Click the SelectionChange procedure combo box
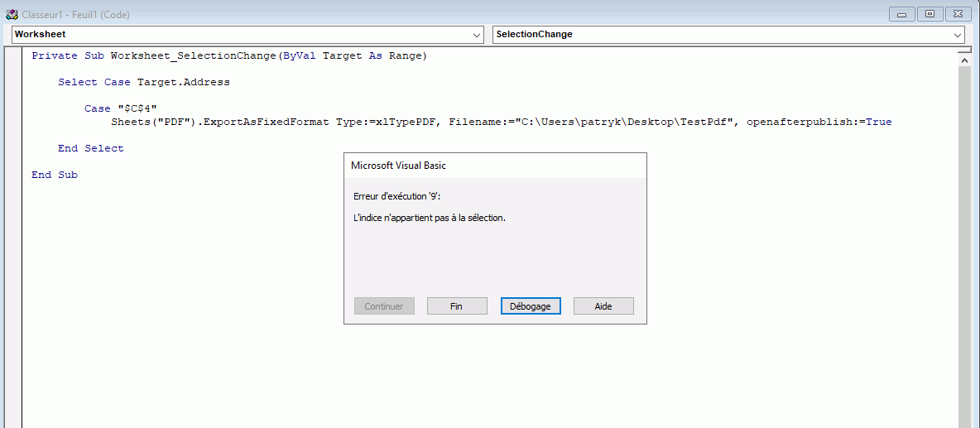 coord(728,35)
